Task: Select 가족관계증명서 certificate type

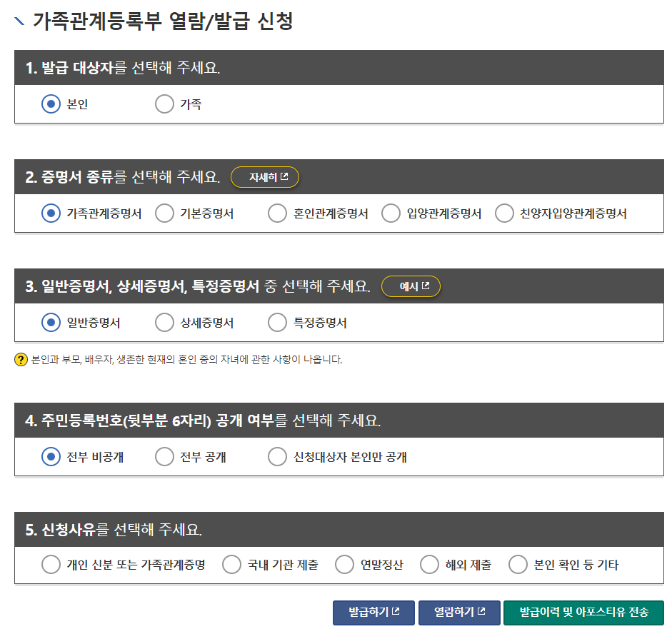Action: tap(51, 213)
